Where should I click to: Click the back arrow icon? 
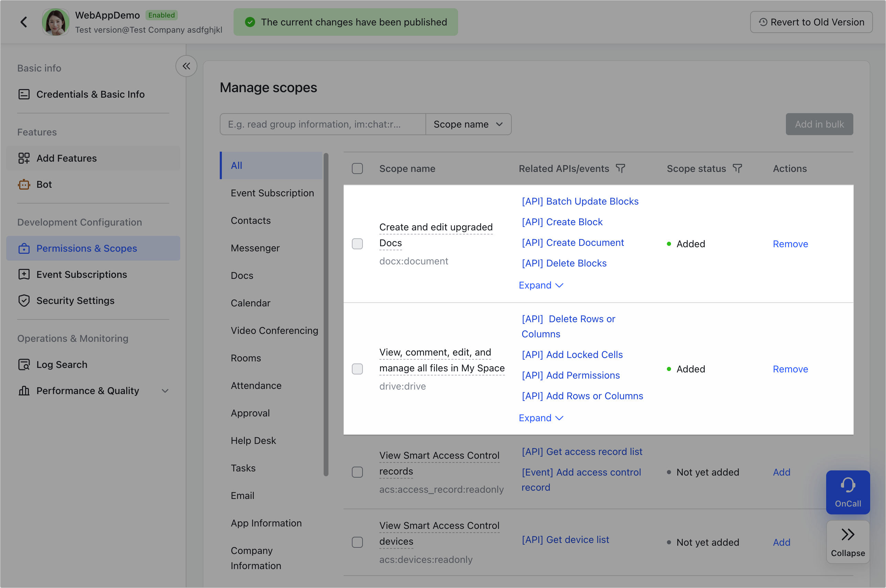[24, 22]
